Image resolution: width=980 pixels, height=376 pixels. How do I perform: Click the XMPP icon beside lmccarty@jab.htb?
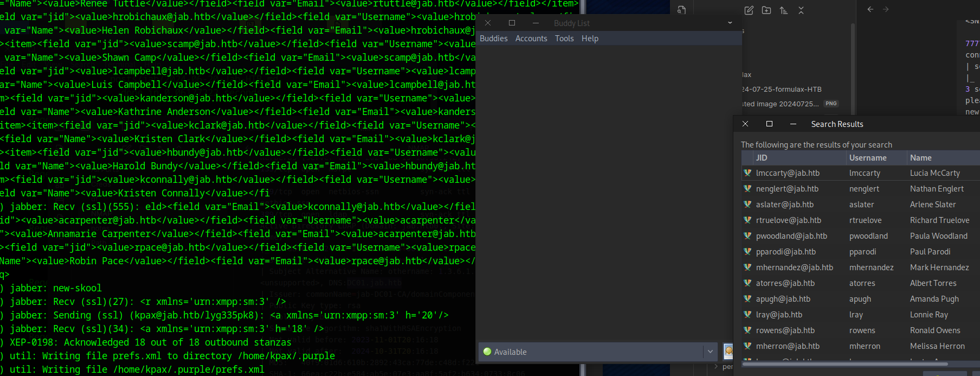[747, 173]
